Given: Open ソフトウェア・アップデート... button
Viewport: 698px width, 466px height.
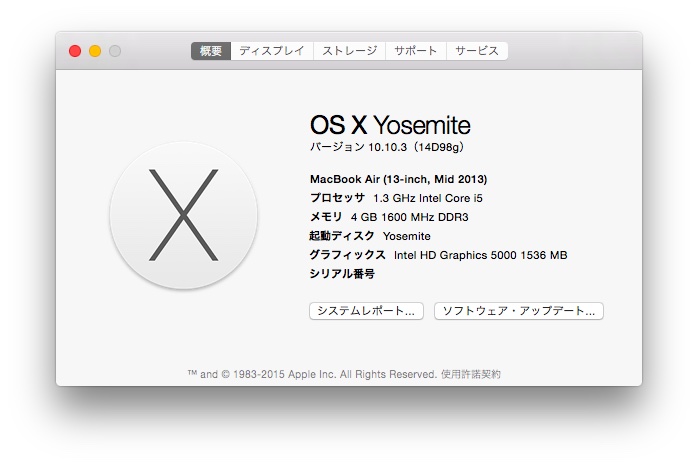Looking at the screenshot, I should tap(519, 311).
